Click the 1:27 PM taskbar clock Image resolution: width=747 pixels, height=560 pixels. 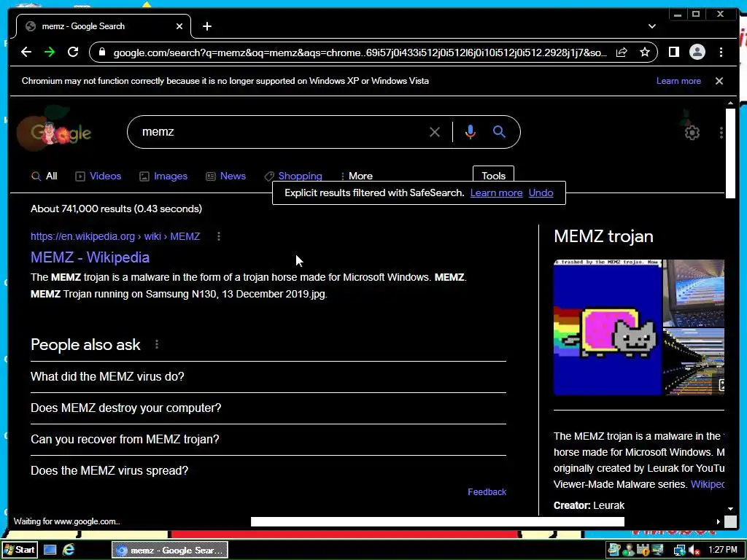723,550
